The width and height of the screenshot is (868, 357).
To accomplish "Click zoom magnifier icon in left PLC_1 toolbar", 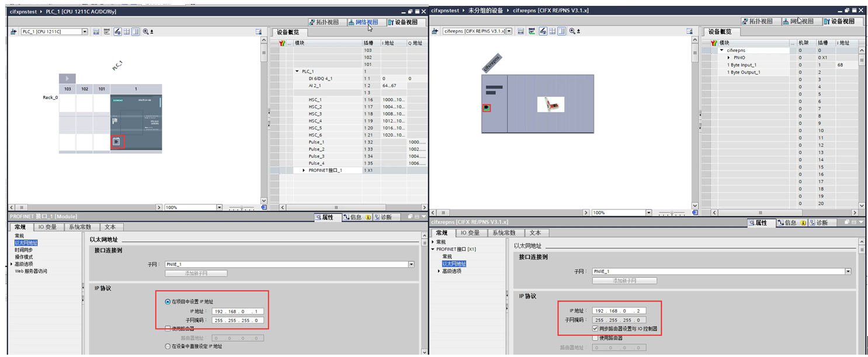I will click(146, 32).
